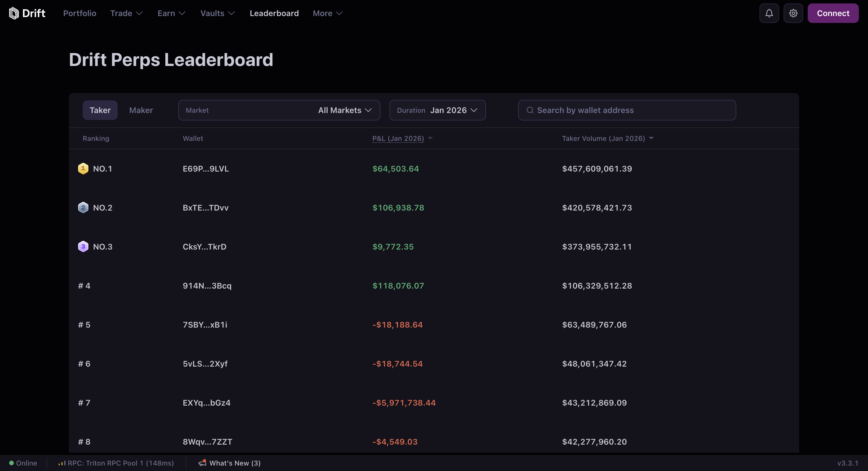Screen dimensions: 868x471
Task: Open the Portfolio page
Action: [80, 13]
